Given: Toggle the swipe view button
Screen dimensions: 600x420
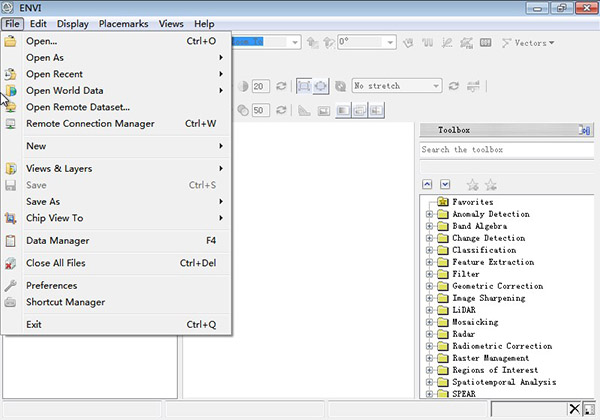Looking at the screenshot, I should (376, 111).
